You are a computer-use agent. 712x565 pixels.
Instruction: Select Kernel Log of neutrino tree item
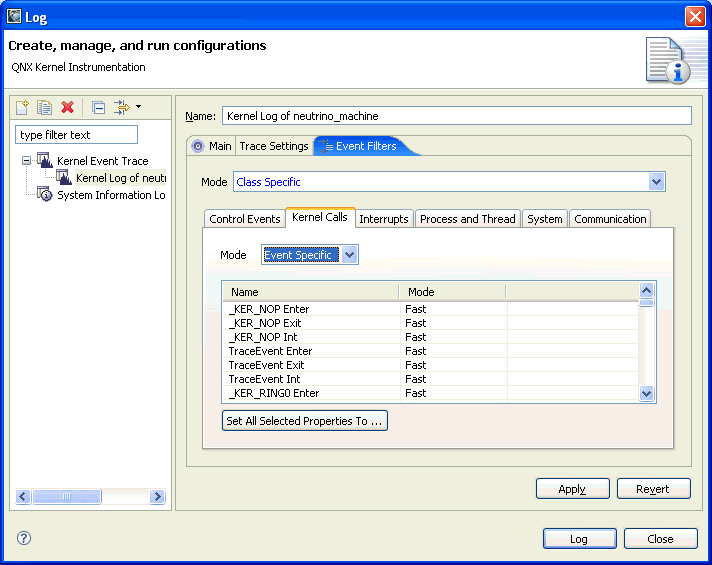tap(119, 178)
